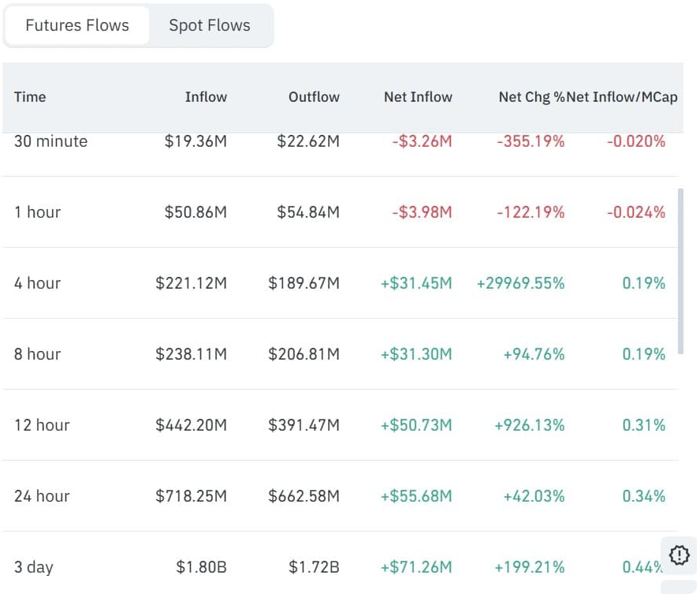Image resolution: width=700 pixels, height=601 pixels.
Task: Sort the table by the Inflow column
Action: point(206,96)
